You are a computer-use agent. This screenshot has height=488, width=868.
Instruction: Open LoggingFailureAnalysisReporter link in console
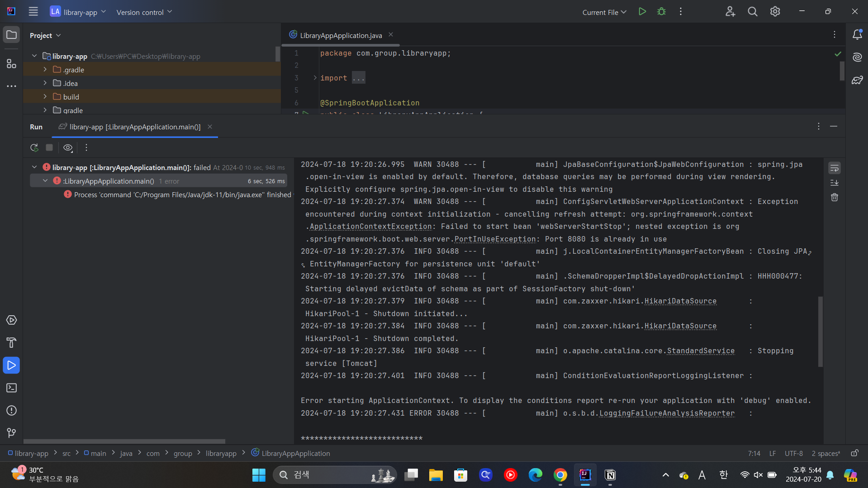click(x=667, y=413)
